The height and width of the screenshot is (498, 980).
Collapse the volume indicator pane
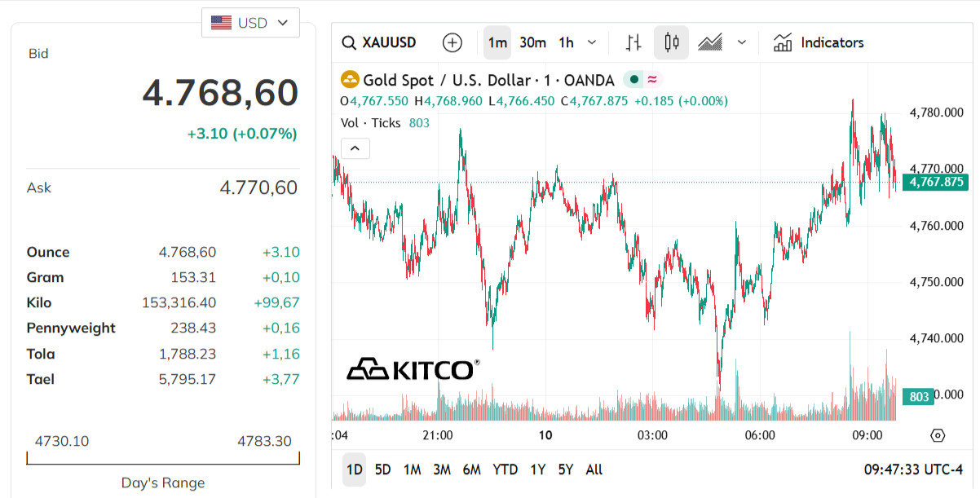tap(355, 148)
